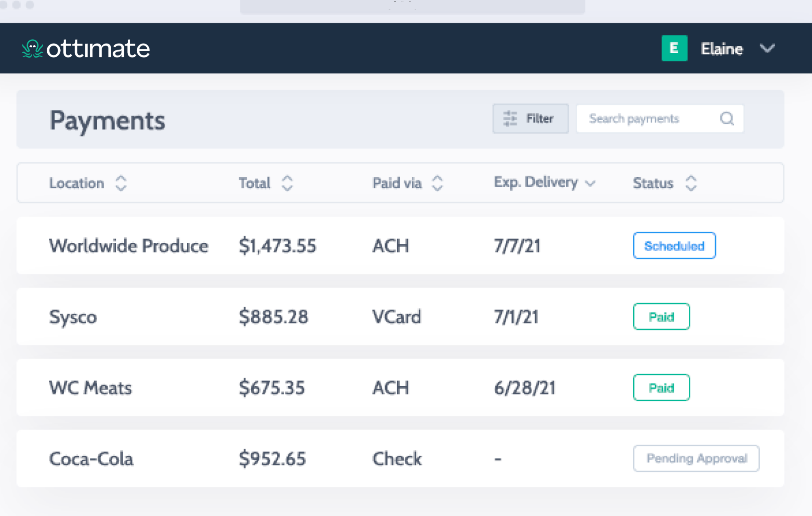Click the Status column sort arrows
This screenshot has height=516, width=812.
[x=691, y=183]
